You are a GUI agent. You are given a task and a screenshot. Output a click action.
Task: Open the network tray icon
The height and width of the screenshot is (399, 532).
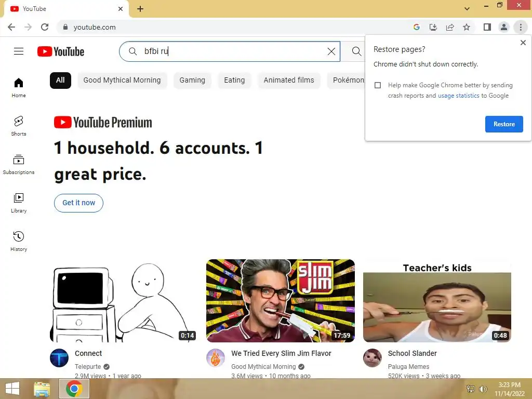tap(471, 389)
